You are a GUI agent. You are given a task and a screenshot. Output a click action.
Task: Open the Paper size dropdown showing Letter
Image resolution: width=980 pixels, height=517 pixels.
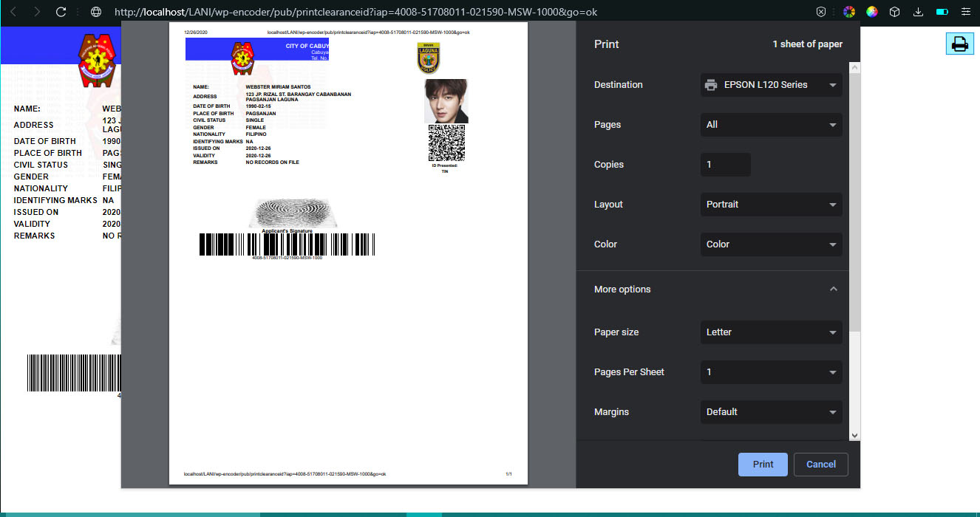pos(771,332)
